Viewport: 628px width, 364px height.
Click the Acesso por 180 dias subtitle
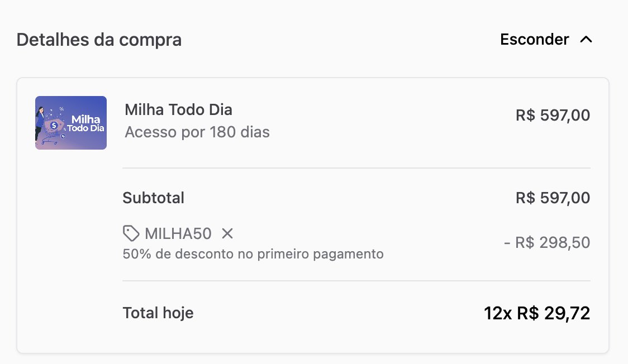197,132
